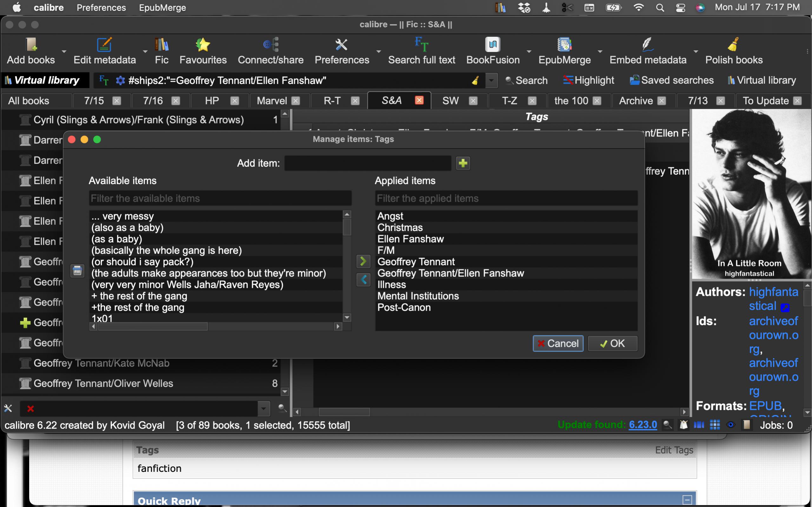The width and height of the screenshot is (812, 507).
Task: Click the Polish books broom icon
Action: click(x=734, y=45)
